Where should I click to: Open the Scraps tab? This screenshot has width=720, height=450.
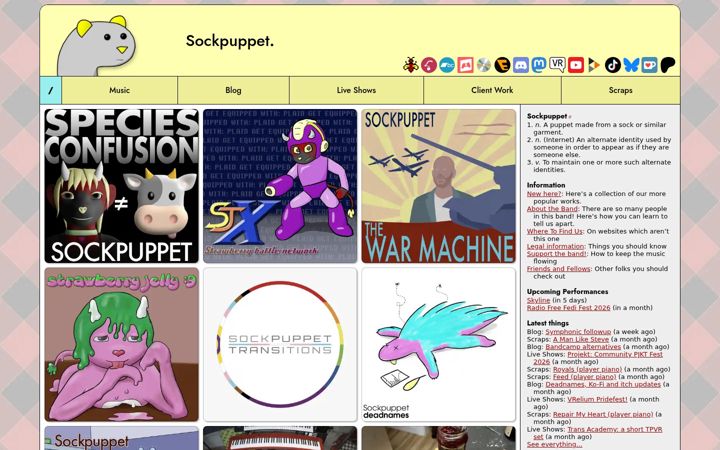coord(620,90)
